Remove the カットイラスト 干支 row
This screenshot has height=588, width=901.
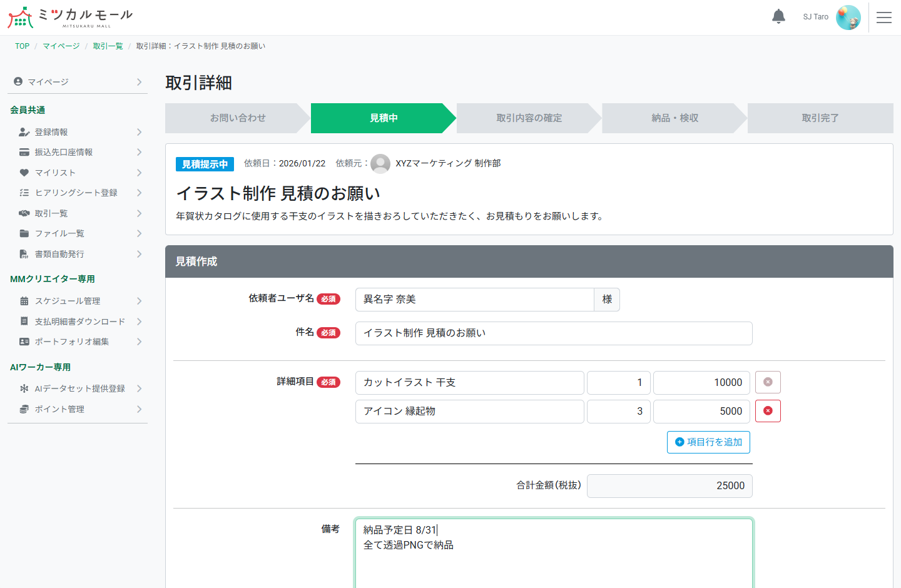[x=768, y=382]
